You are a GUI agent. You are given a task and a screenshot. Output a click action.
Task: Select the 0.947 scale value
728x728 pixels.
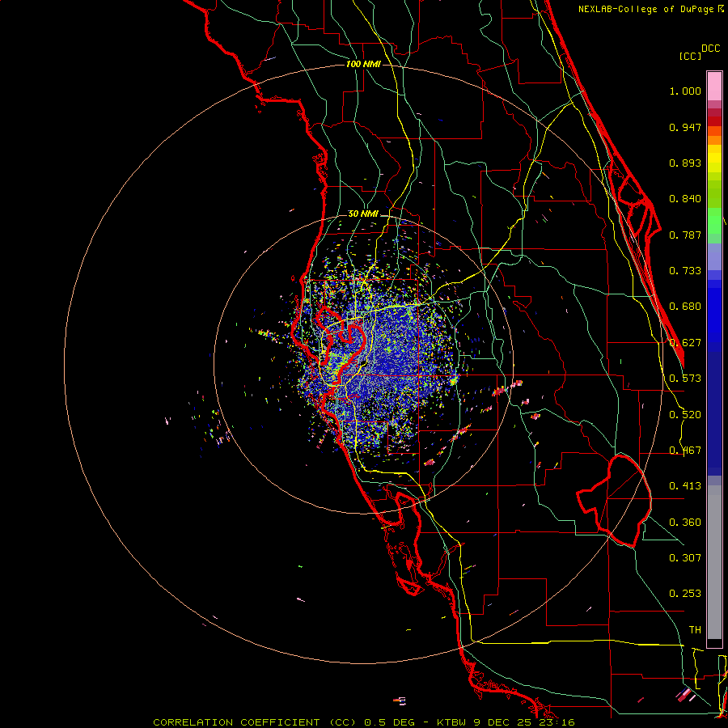pos(685,127)
